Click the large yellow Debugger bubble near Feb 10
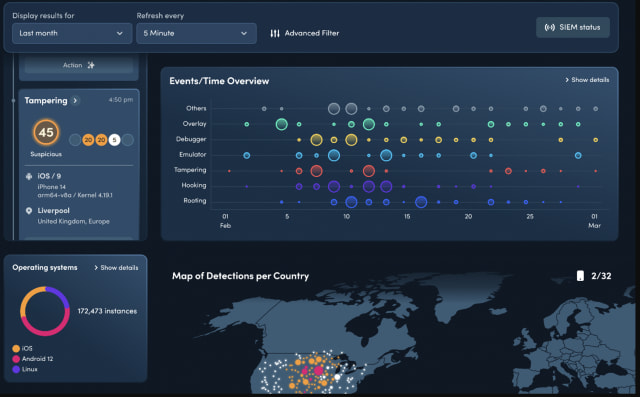The width and height of the screenshot is (640, 397). pos(351,140)
